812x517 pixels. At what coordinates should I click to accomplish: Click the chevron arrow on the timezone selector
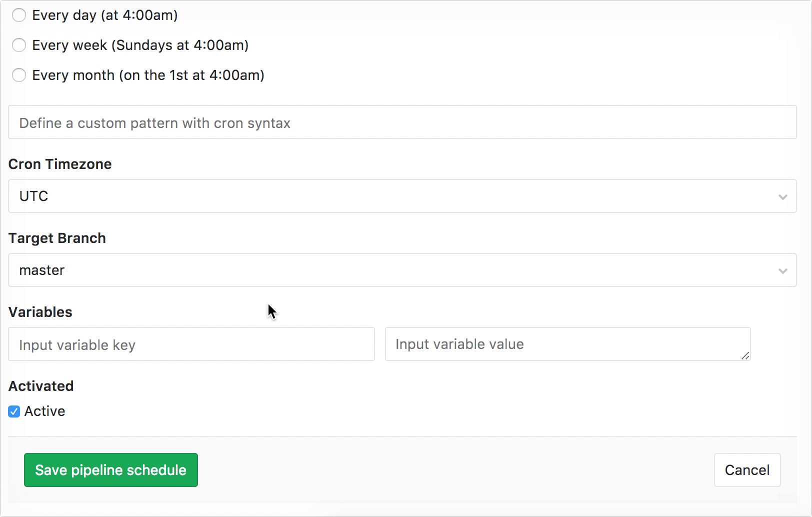coord(782,196)
